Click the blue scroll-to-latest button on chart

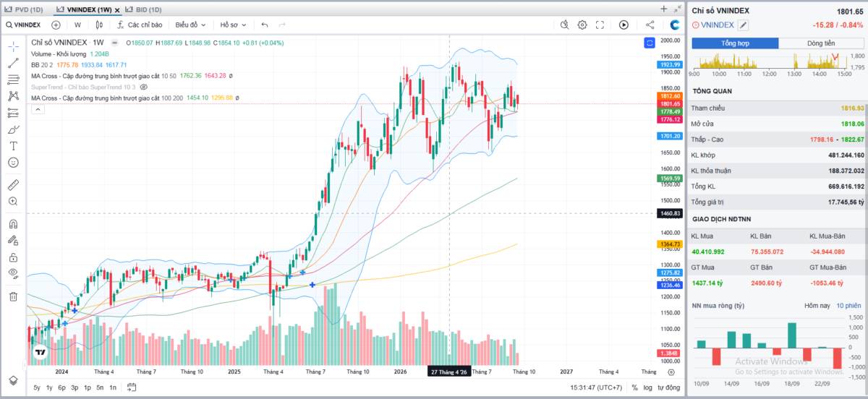tap(650, 43)
